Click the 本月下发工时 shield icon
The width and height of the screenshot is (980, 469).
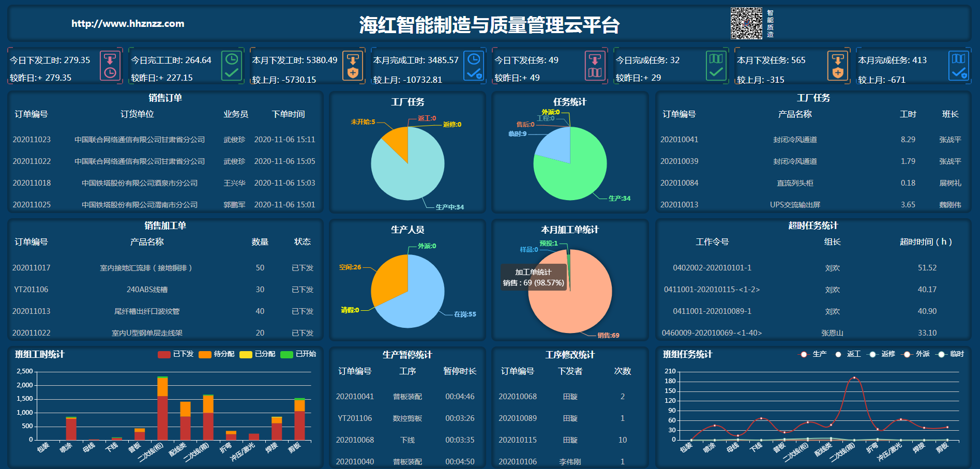[353, 66]
